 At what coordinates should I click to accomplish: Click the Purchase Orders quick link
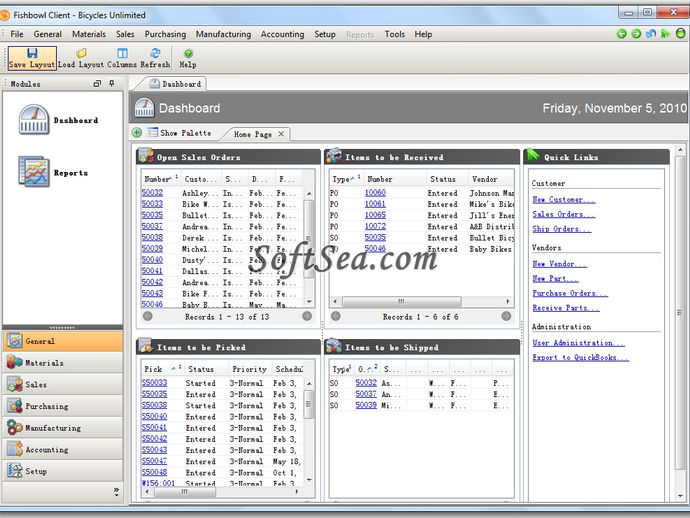pos(570,293)
